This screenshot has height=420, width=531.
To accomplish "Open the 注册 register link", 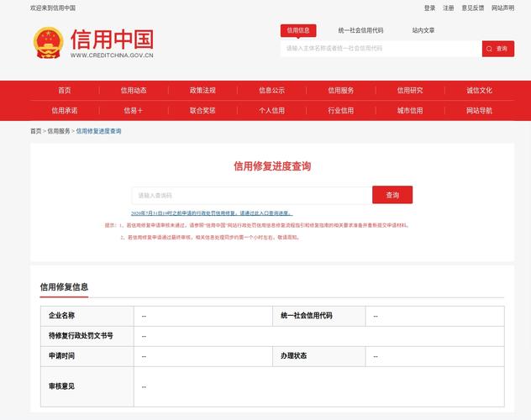I will click(449, 8).
